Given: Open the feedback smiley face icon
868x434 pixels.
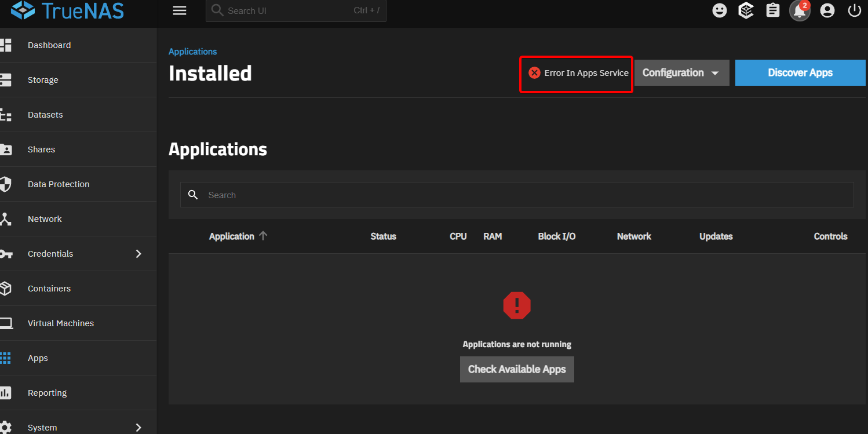Looking at the screenshot, I should (x=719, y=10).
